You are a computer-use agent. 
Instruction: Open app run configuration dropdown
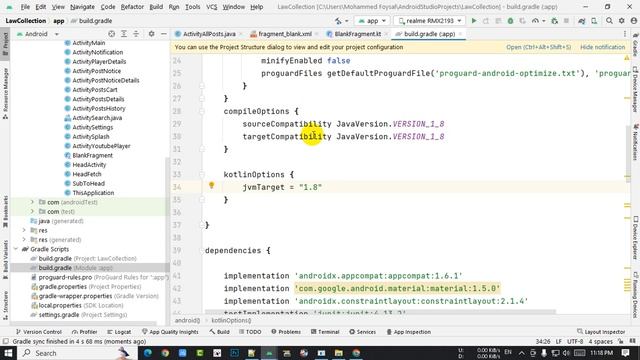click(x=372, y=21)
